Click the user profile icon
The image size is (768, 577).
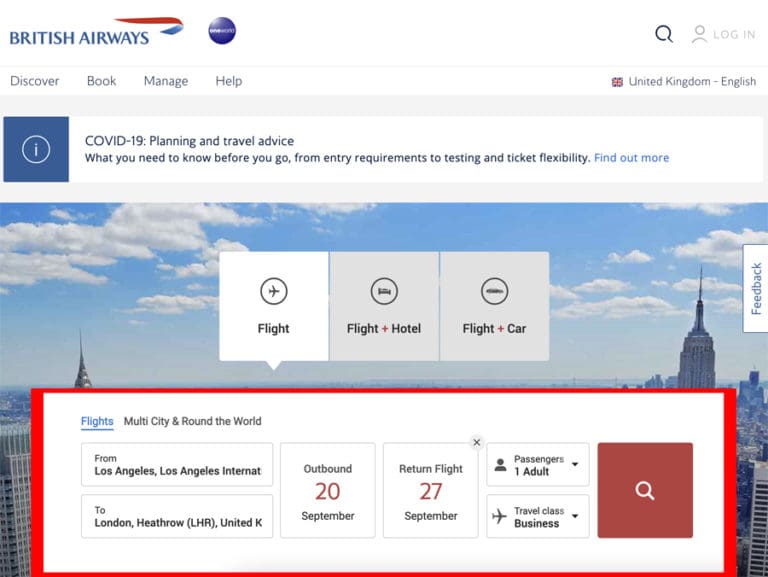click(x=699, y=34)
